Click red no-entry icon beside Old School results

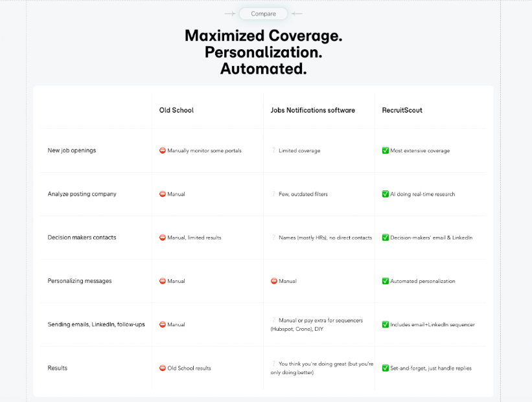(x=163, y=368)
